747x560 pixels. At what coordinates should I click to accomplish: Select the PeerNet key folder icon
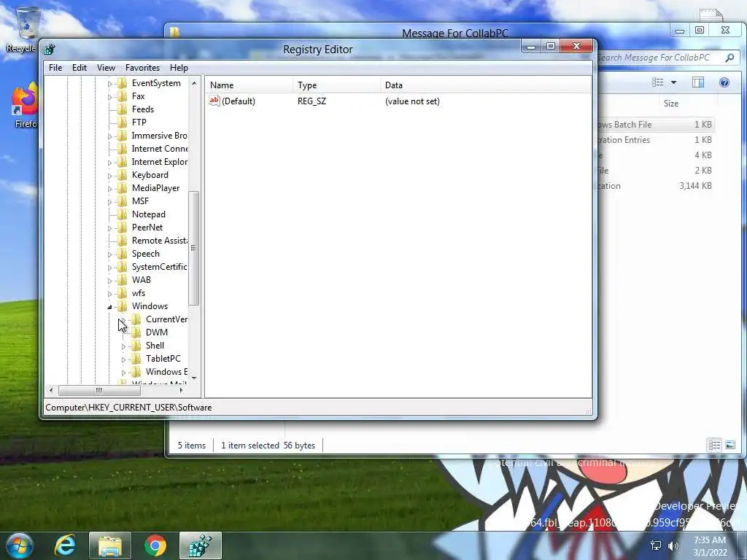coord(123,227)
